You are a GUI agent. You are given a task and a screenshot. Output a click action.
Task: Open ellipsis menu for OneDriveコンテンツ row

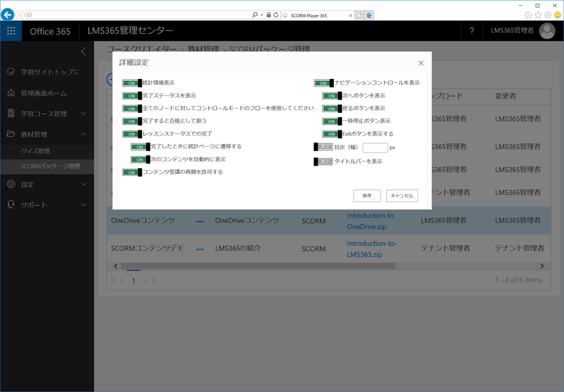point(200,221)
